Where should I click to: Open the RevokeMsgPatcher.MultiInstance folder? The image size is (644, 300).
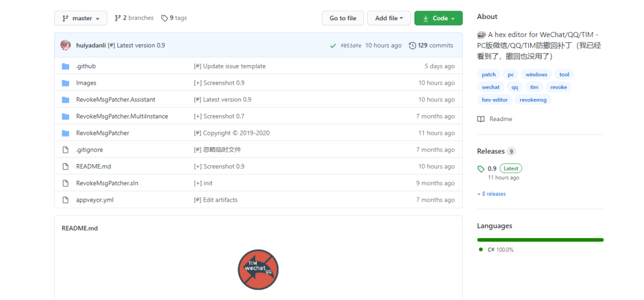(122, 117)
